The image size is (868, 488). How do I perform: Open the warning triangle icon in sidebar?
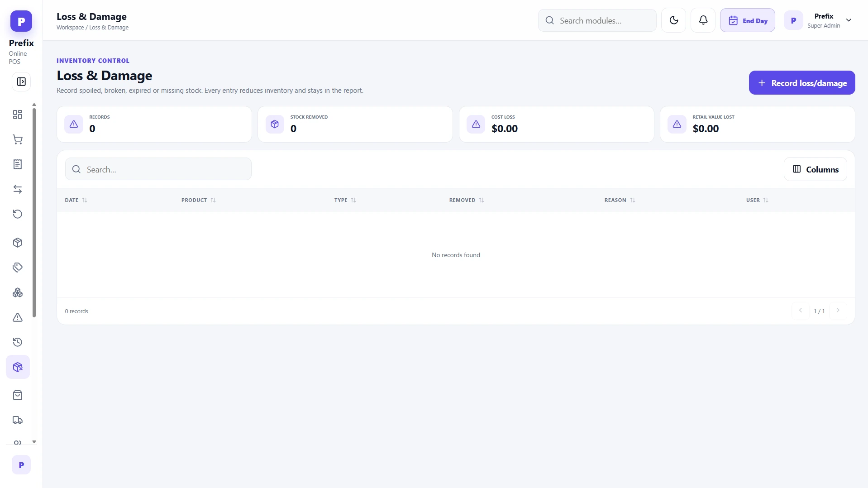(x=18, y=317)
